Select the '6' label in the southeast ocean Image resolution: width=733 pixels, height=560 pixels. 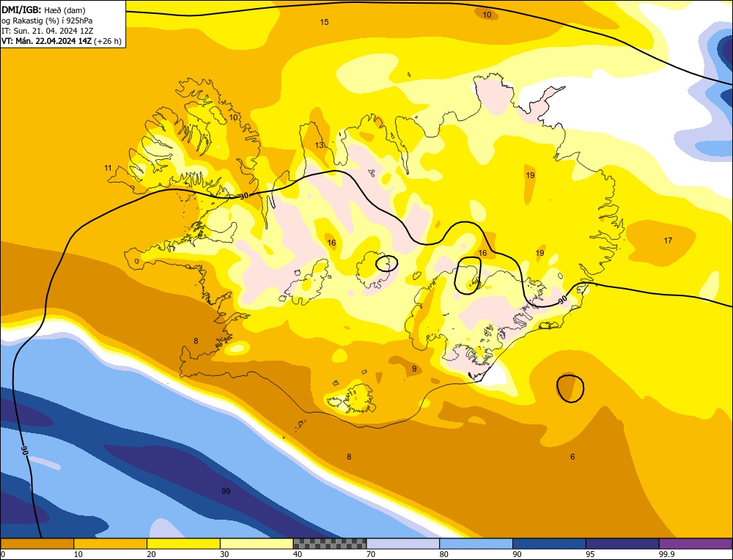point(572,457)
